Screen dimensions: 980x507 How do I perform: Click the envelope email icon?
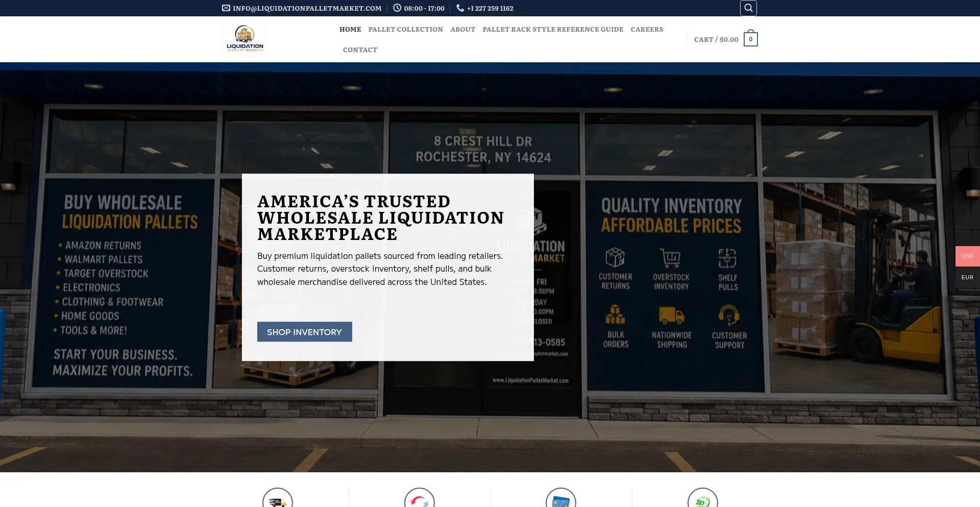click(x=226, y=8)
